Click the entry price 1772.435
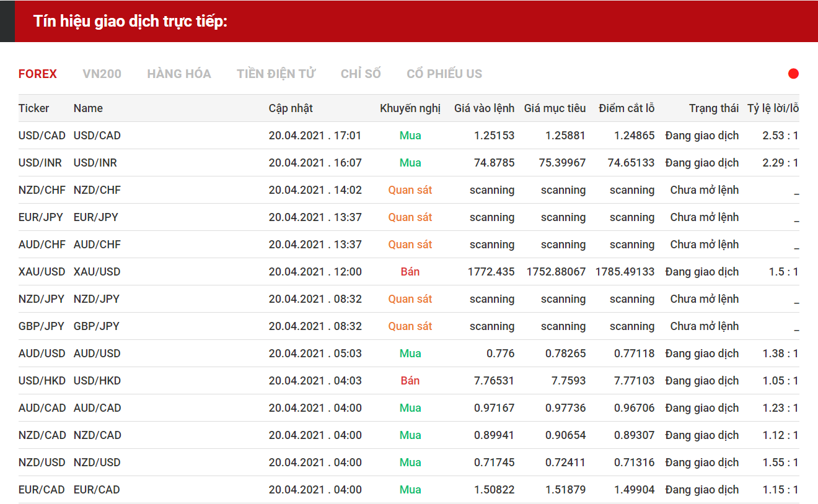This screenshot has height=504, width=818. 491,272
